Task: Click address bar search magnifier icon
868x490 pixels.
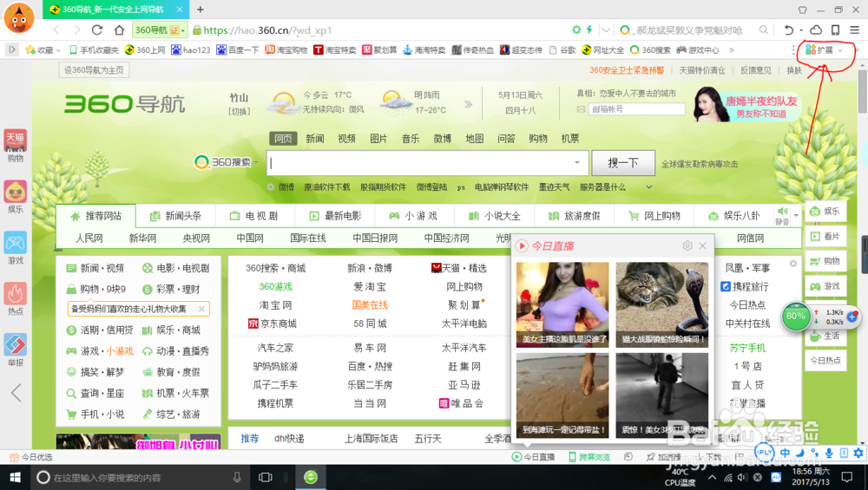Action: [x=763, y=29]
